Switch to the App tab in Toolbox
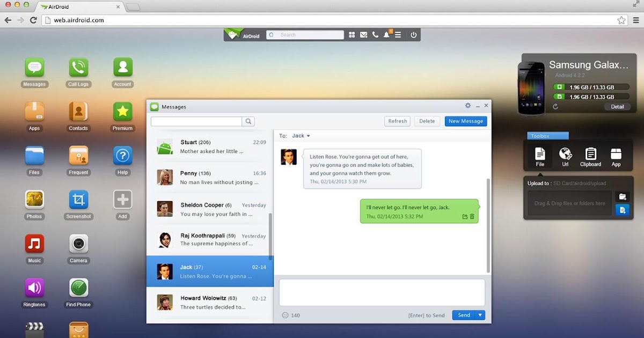 pyautogui.click(x=616, y=157)
